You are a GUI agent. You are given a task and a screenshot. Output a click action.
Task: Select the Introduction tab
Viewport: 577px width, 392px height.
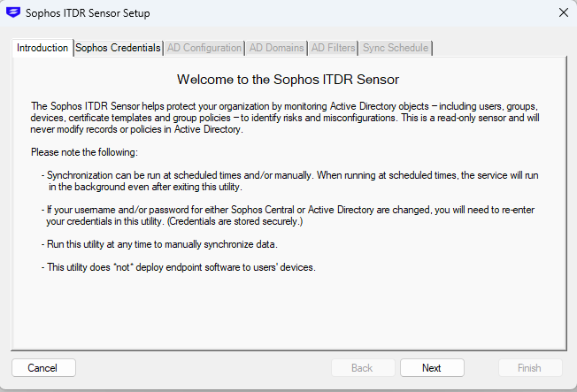point(42,48)
